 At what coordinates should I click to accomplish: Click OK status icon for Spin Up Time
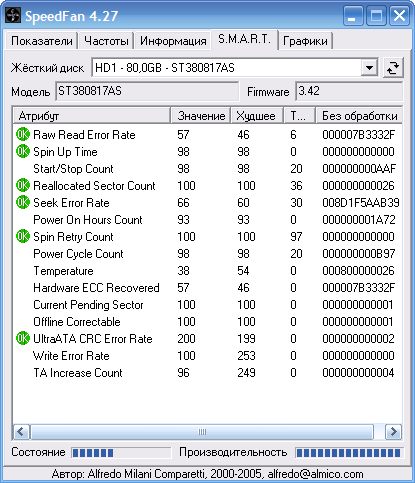tap(23, 151)
